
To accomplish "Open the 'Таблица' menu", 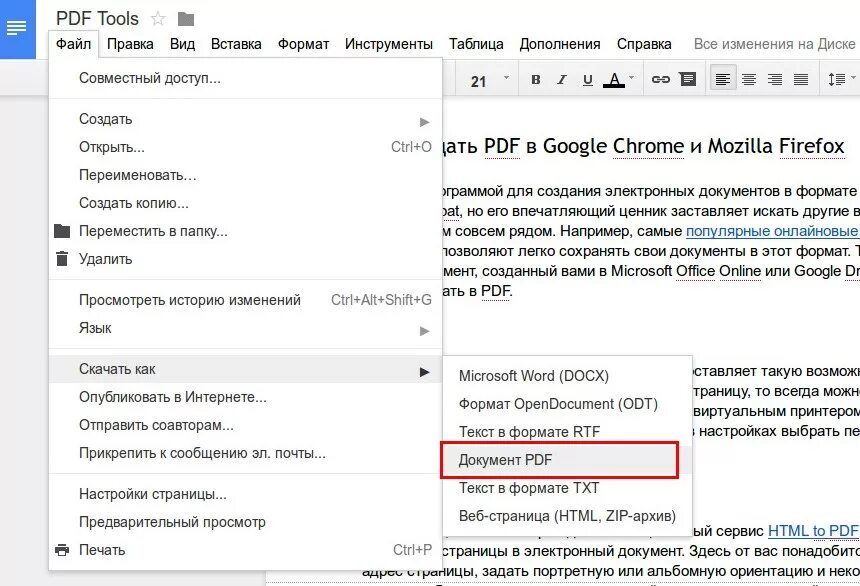I will 477,44.
